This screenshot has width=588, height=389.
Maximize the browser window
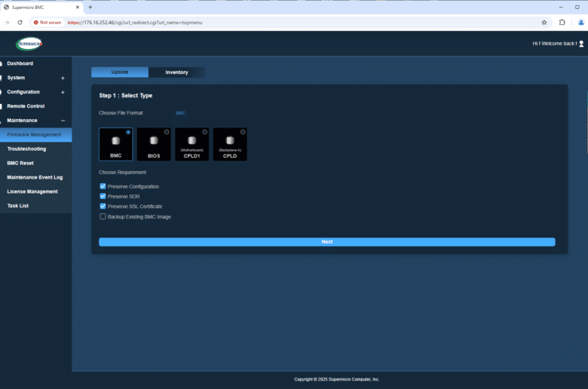point(577,7)
